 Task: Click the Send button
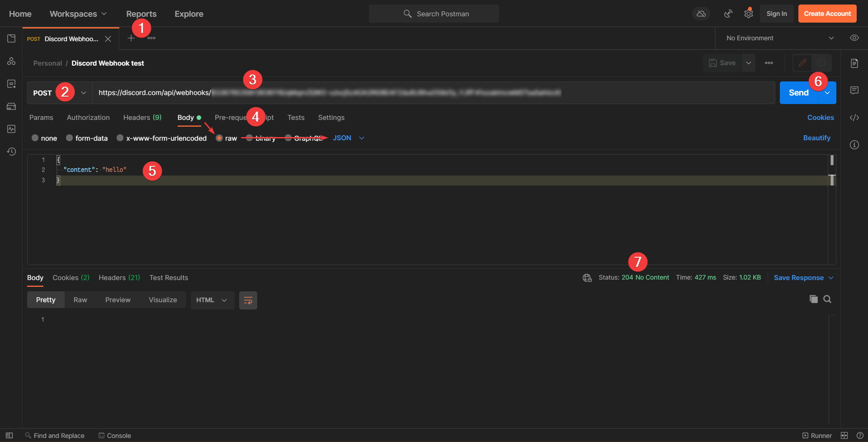coord(799,93)
